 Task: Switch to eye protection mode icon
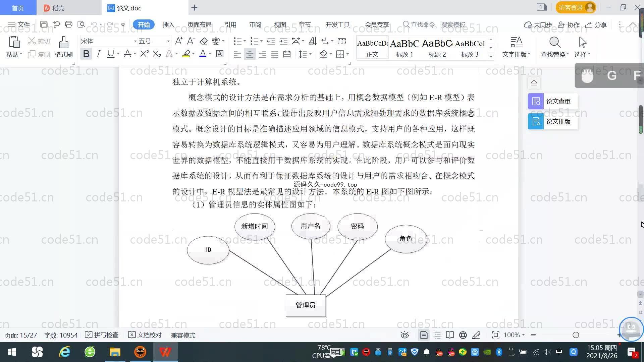[x=405, y=335]
